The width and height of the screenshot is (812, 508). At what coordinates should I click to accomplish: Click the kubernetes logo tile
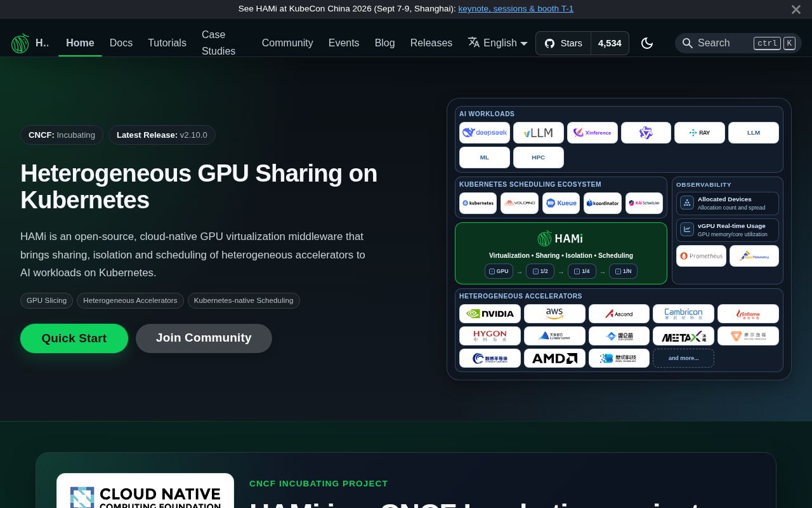point(478,203)
